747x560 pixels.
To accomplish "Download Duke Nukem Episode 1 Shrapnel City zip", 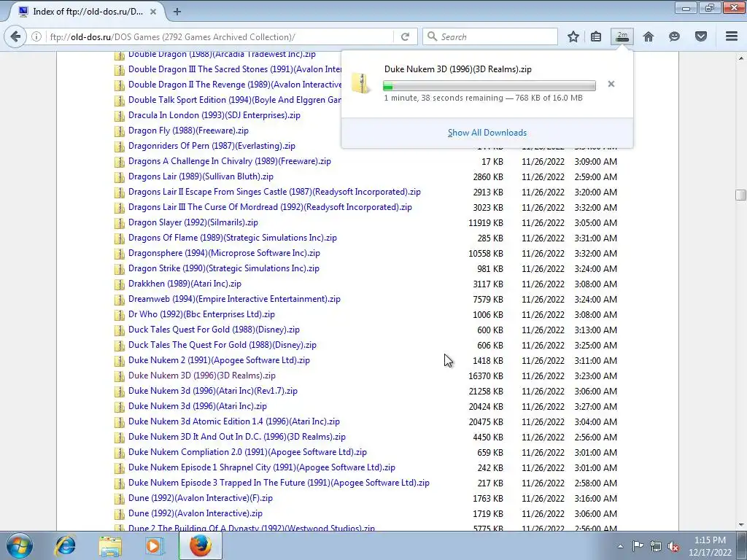I will coord(262,467).
